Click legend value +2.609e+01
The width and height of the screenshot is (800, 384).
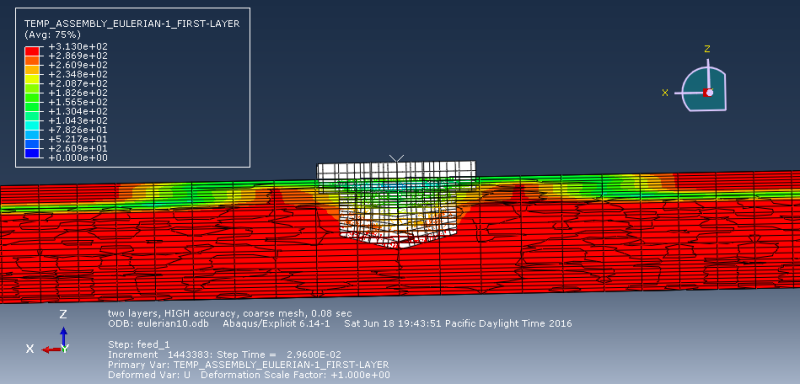coord(78,148)
